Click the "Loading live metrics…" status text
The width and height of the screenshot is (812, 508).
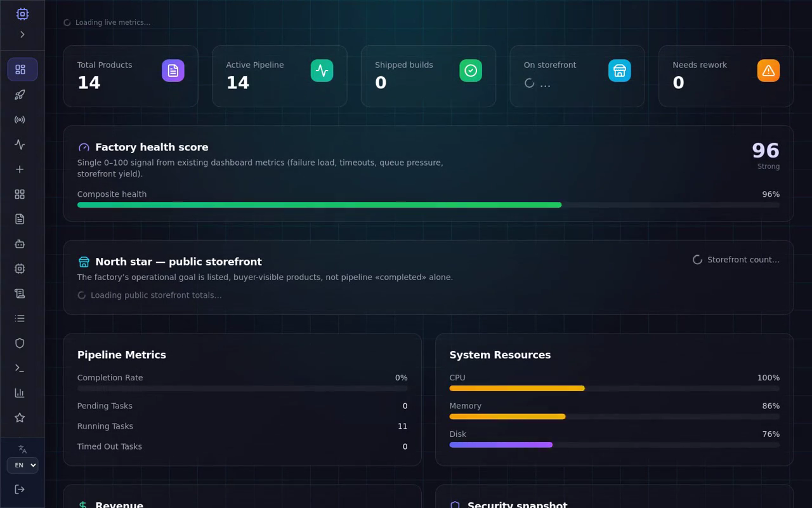(x=113, y=22)
